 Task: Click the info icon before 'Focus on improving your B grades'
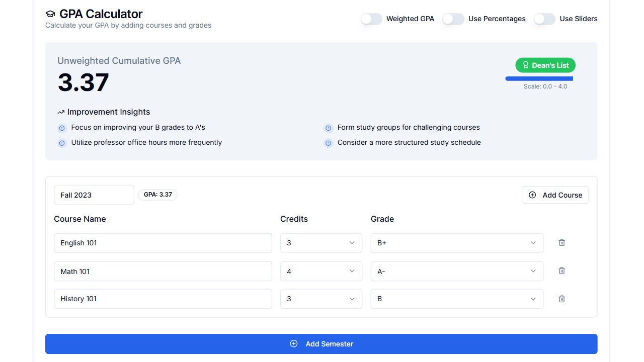62,128
